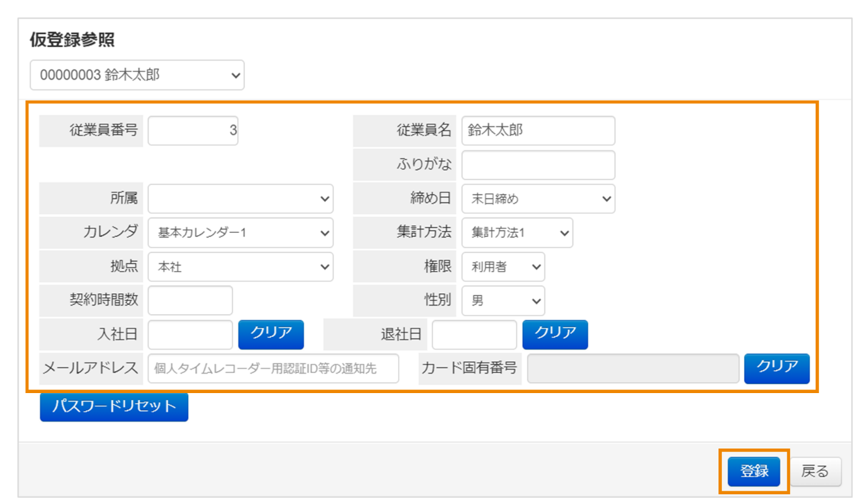Expand the 拠点 dropdown showing 本社
Image resolution: width=860 pixels, height=504 pixels.
tap(240, 266)
